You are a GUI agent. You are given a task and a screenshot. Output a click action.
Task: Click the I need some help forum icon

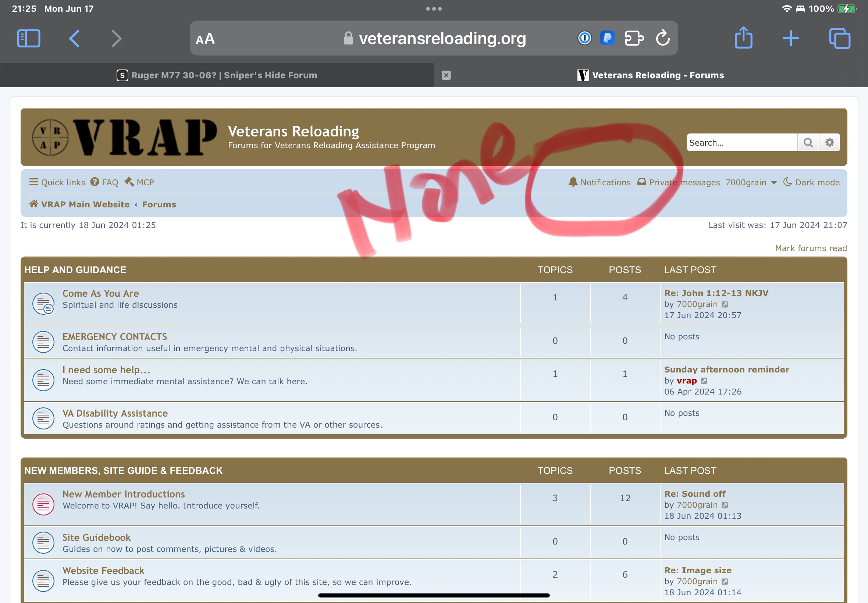[43, 380]
